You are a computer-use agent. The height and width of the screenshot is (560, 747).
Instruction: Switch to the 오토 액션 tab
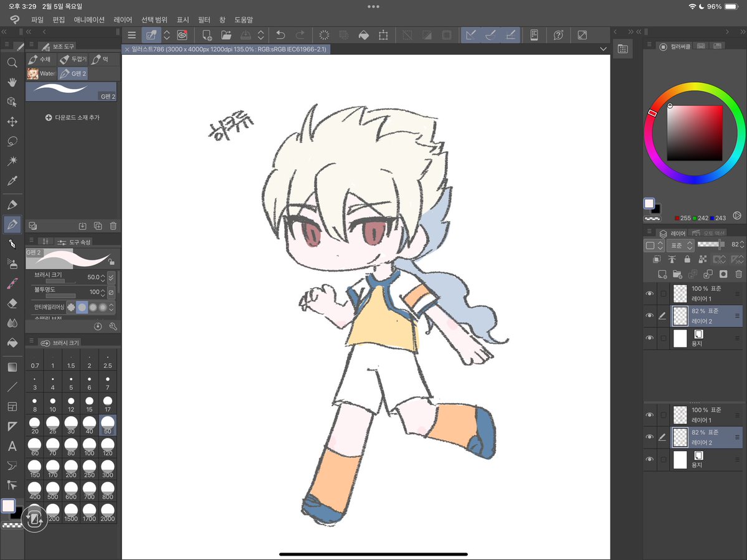(x=709, y=234)
